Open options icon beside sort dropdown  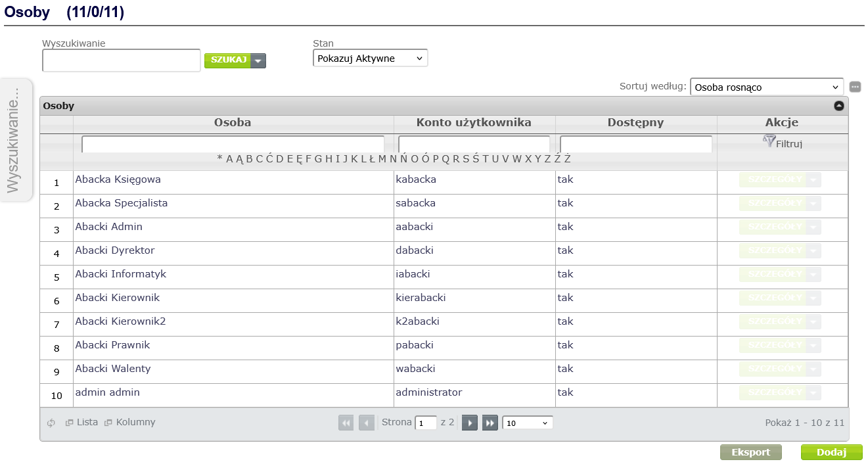coord(855,87)
